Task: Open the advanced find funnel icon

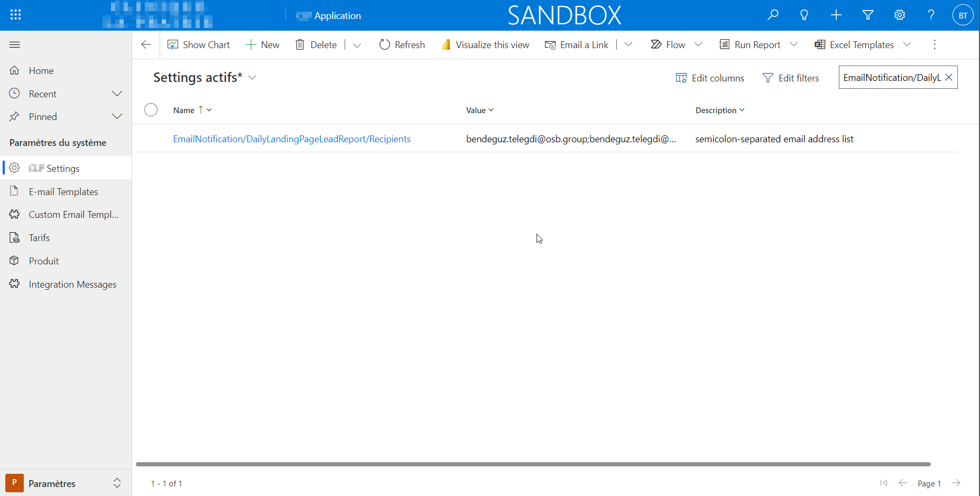Action: click(x=867, y=15)
